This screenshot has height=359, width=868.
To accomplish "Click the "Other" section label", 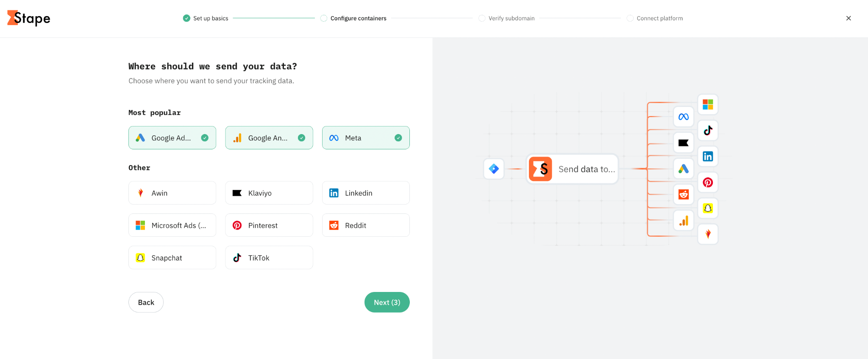I will pyautogui.click(x=139, y=168).
